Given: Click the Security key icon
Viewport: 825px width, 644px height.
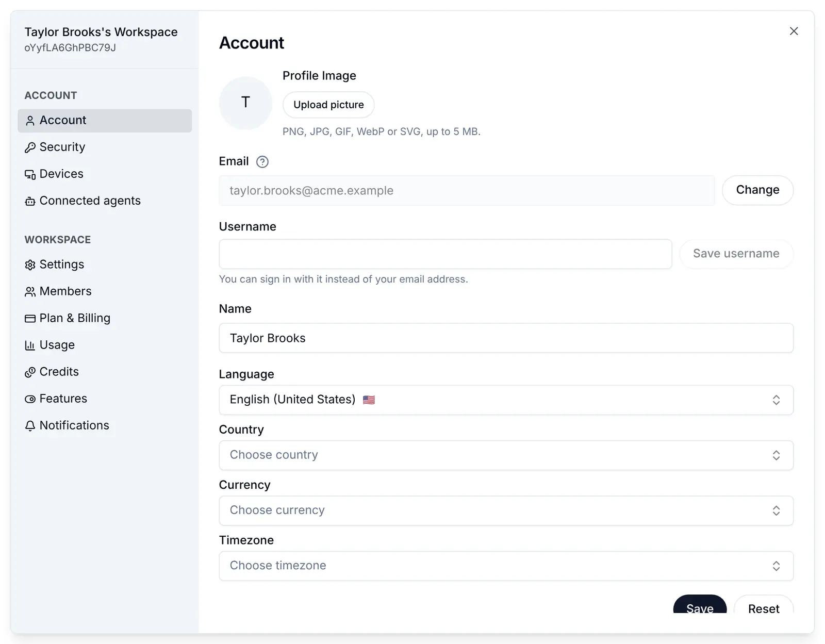Looking at the screenshot, I should [30, 147].
